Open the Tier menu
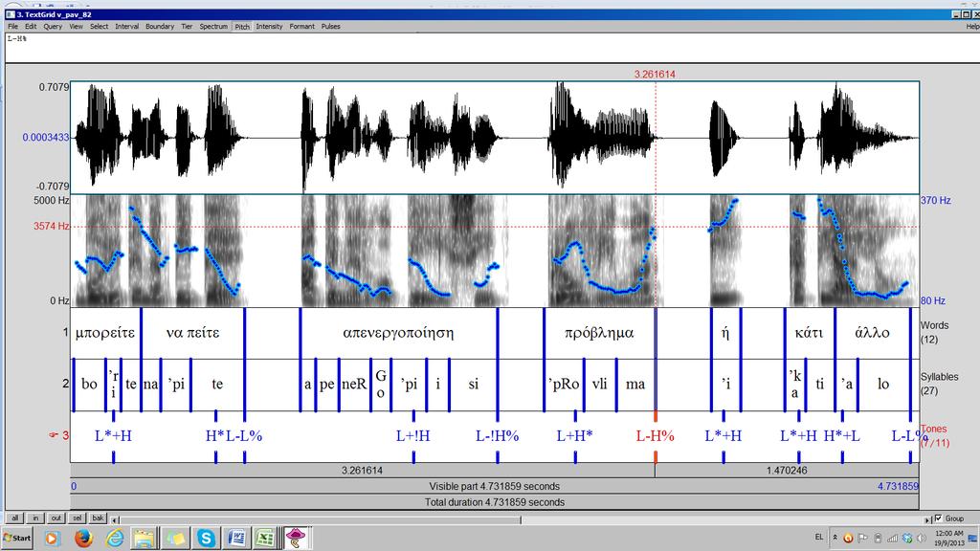 pyautogui.click(x=187, y=26)
